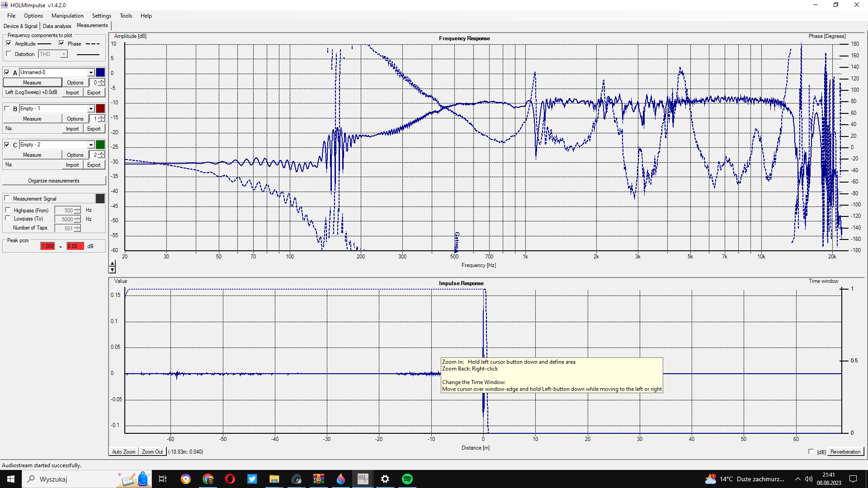Screen dimensions: 868x488
Task: Click the blue color swatch for measurement A
Action: (x=100, y=72)
